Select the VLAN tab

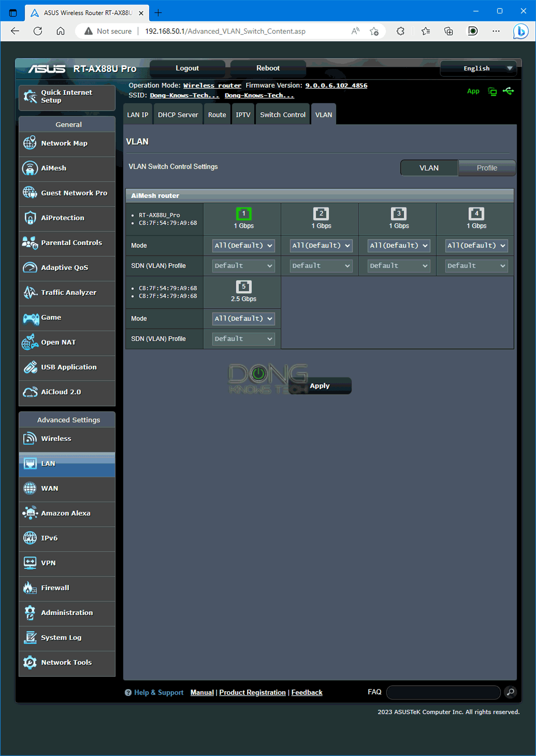tap(324, 115)
